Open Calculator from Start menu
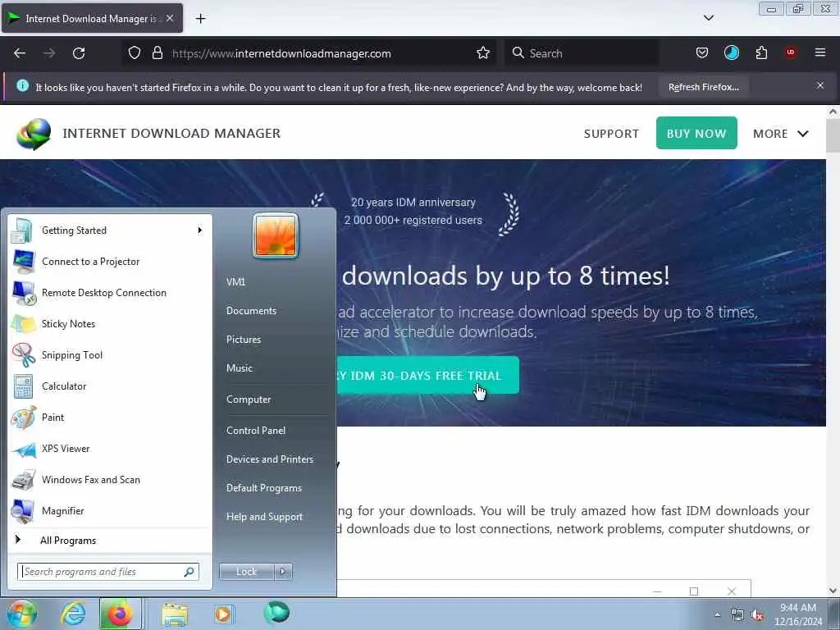Viewport: 840px width, 630px height. [110, 386]
